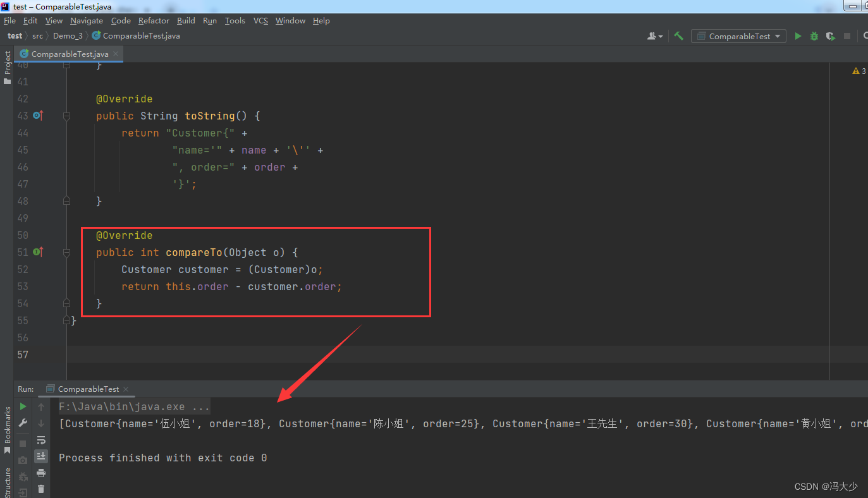Toggle scroll to end in console
Screen dimensions: 868x498
pos(41,456)
